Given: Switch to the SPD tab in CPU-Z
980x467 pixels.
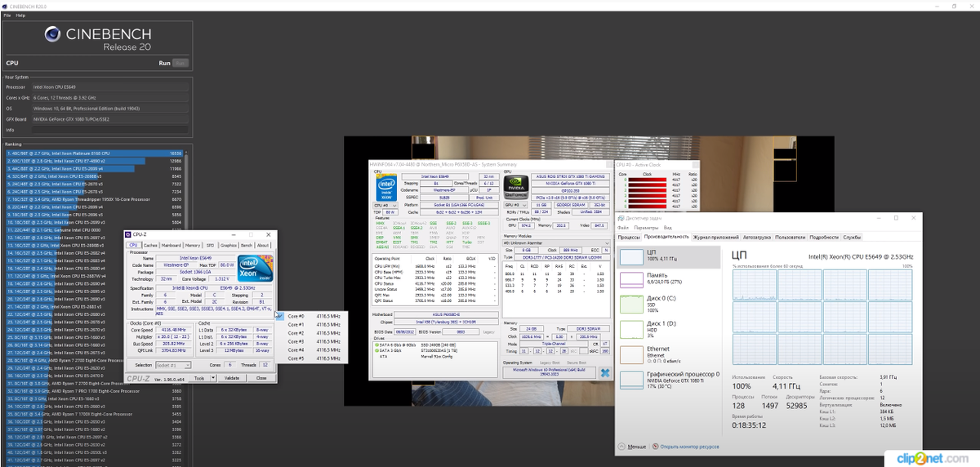Looking at the screenshot, I should click(210, 245).
